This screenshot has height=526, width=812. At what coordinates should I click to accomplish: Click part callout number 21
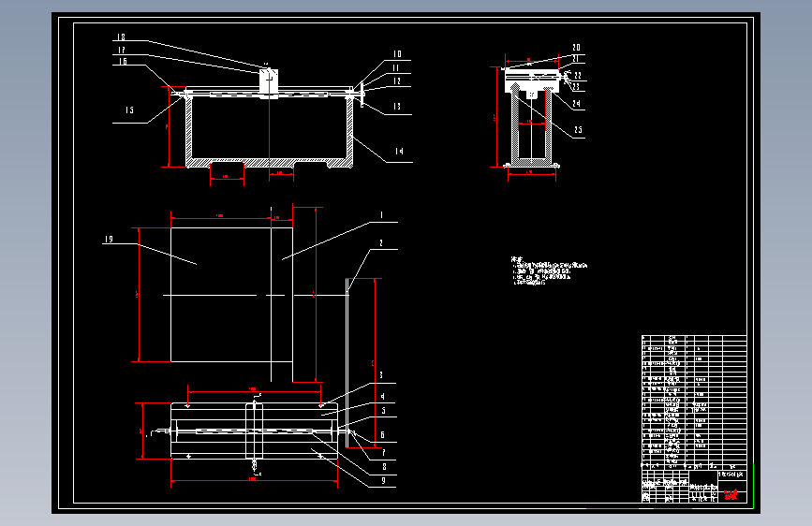576,59
